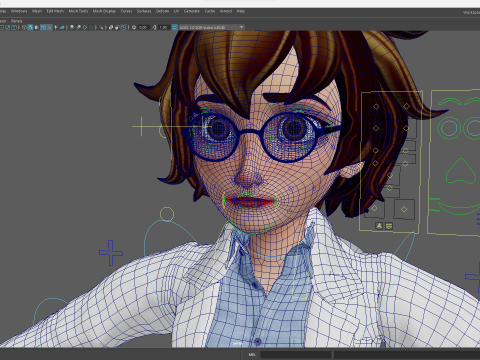Click the MEL command language label
This screenshot has width=480, height=360.
click(x=252, y=354)
